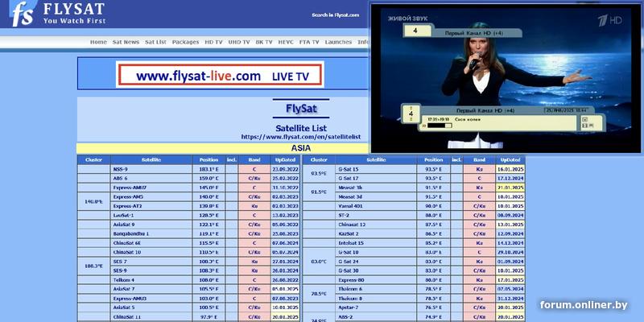Open ChinaSat 6E satellite link
The image size is (644, 322).
(x=127, y=243)
